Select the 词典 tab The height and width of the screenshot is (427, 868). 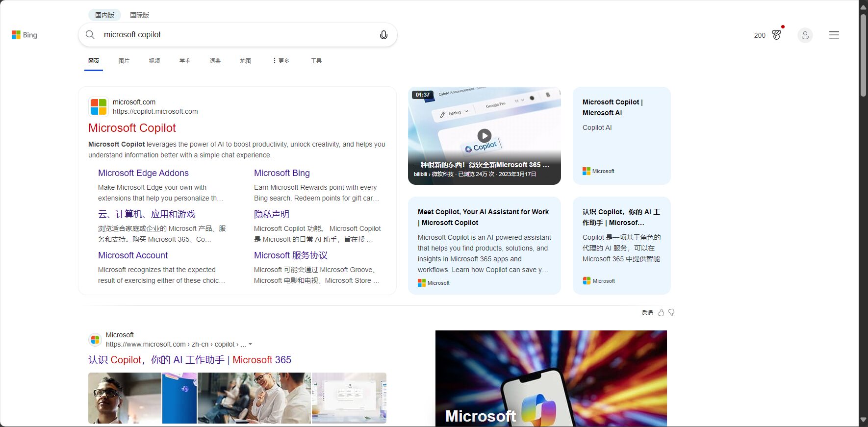(x=215, y=61)
